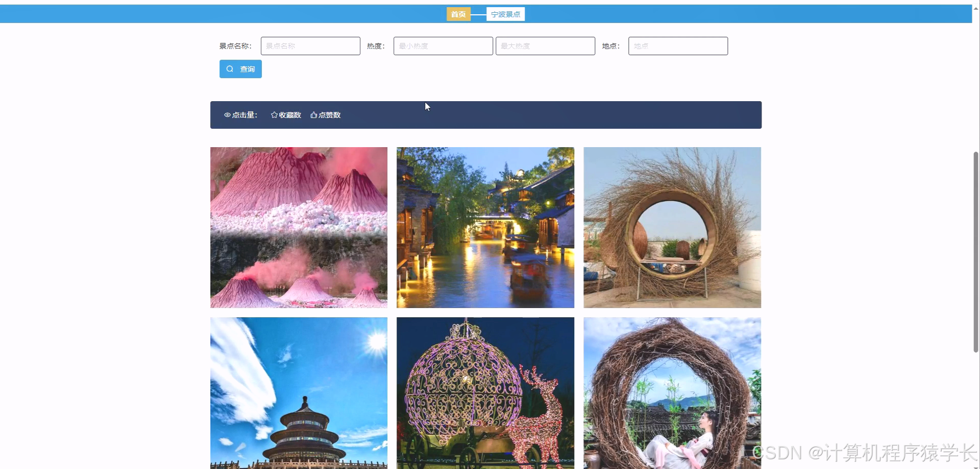Click the star icon beside 收藏数
The width and height of the screenshot is (980, 469).
pos(274,115)
